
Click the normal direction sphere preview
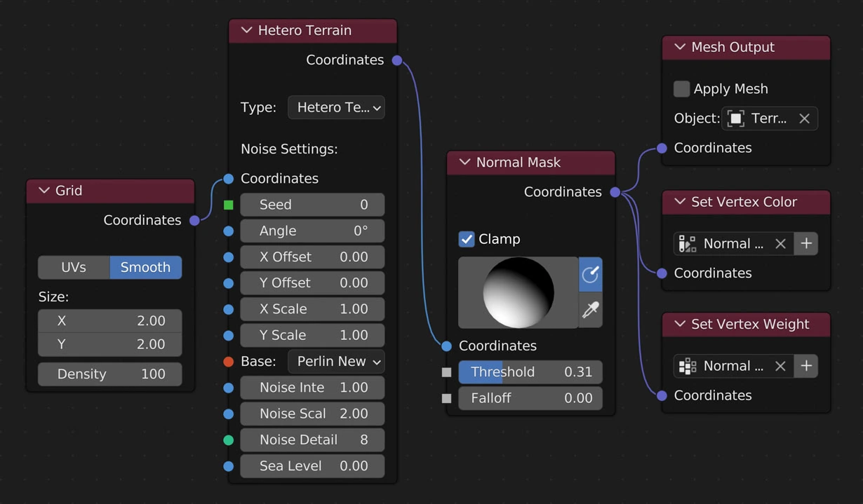point(519,292)
